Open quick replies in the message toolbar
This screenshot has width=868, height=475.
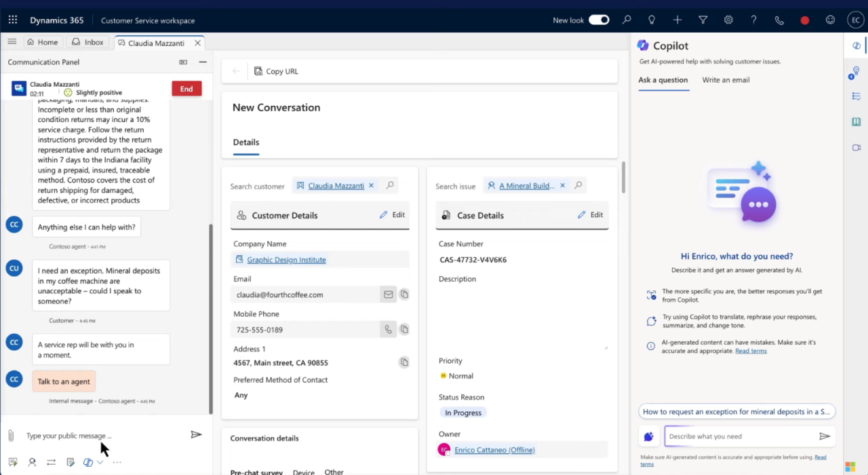pyautogui.click(x=13, y=462)
